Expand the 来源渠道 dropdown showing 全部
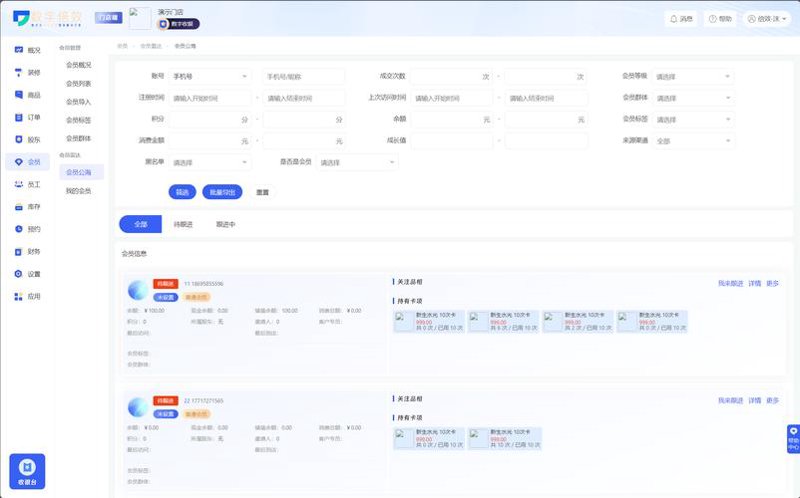Screen dimensions: 800x498 693,141
